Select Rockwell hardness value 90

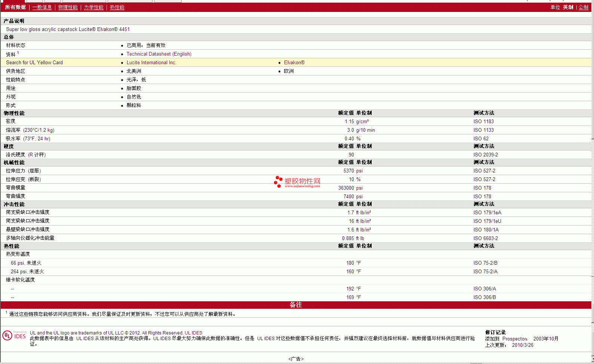point(351,155)
